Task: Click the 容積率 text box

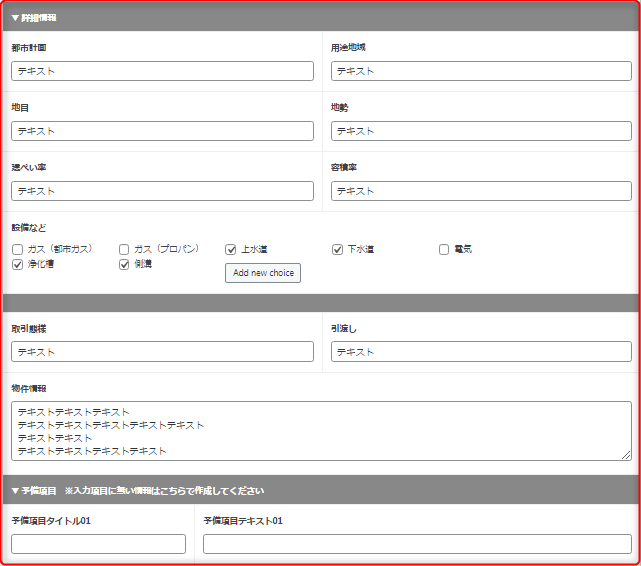Action: point(481,191)
